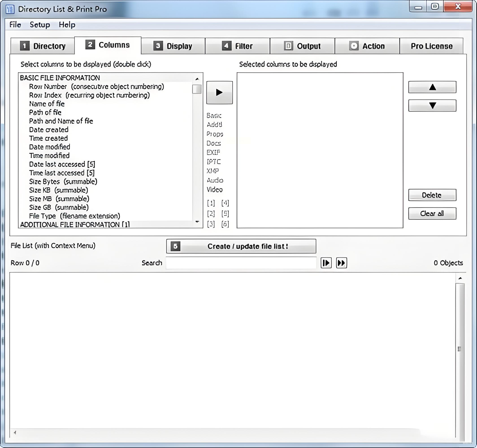
Task: Jump to EXIF column category
Action: (x=213, y=153)
